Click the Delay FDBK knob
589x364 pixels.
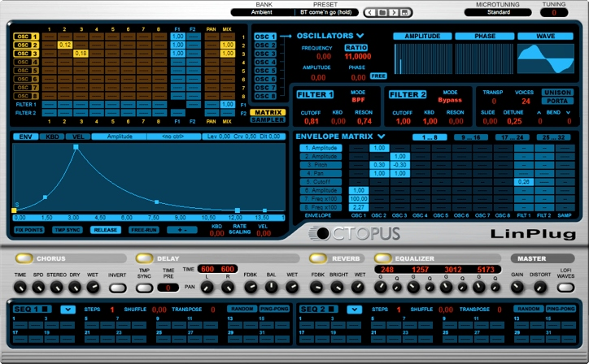tap(251, 288)
